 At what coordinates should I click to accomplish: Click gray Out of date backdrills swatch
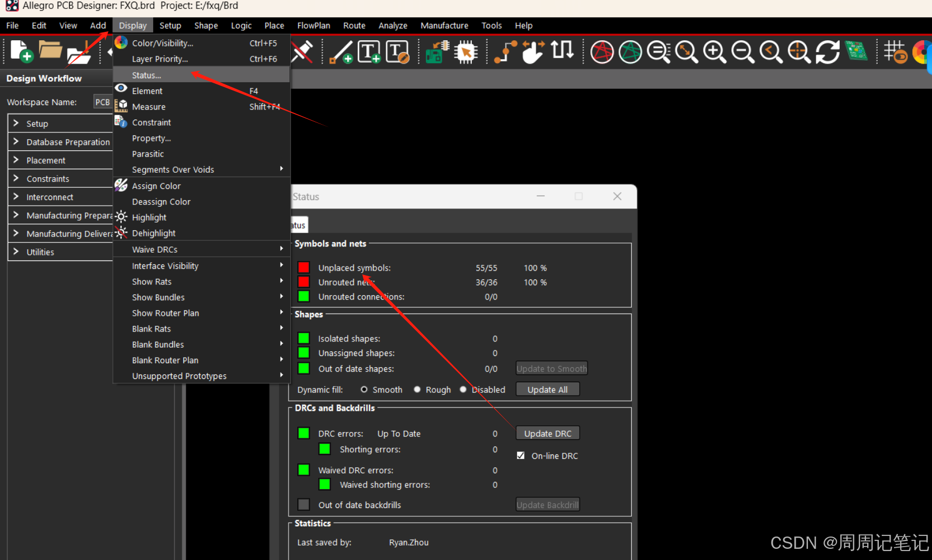coord(304,505)
